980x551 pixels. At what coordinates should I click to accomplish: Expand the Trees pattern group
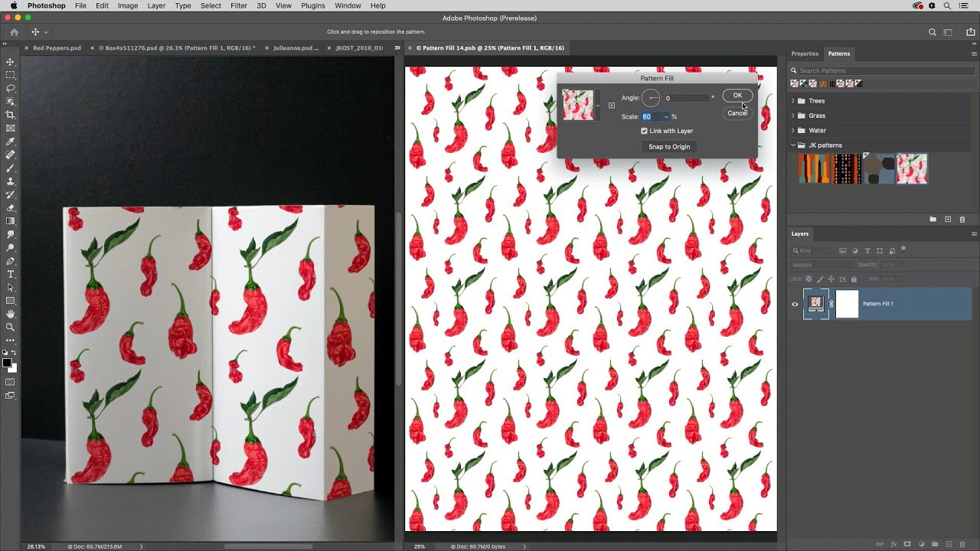[793, 101]
